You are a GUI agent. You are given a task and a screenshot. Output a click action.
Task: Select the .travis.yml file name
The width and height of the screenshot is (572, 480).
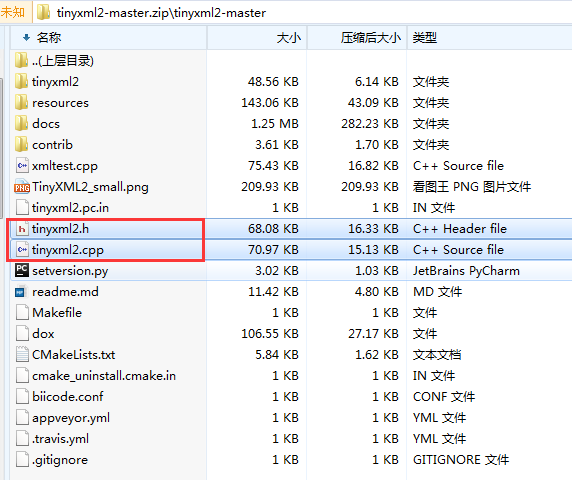(60, 439)
